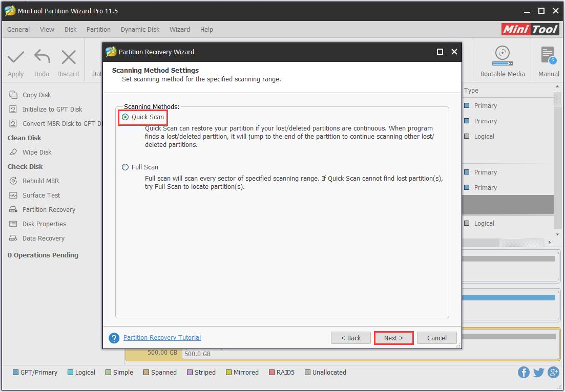
Task: Click the Data Recovery sidebar icon
Action: point(13,238)
